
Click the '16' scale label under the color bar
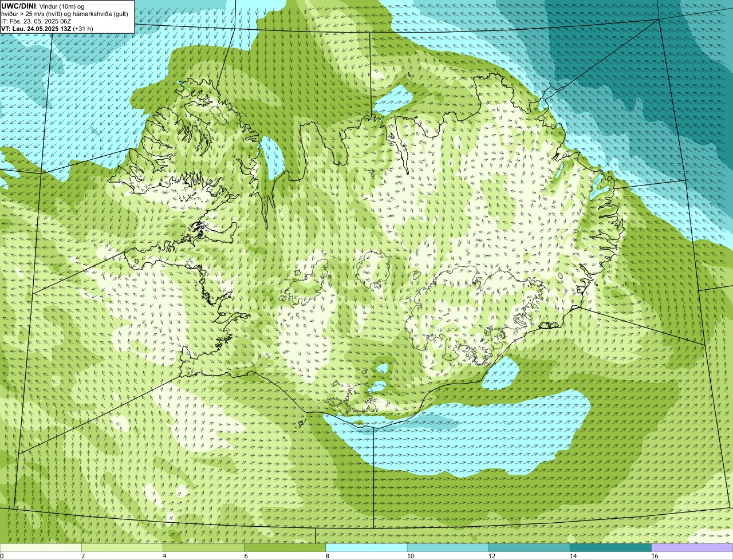(x=654, y=556)
